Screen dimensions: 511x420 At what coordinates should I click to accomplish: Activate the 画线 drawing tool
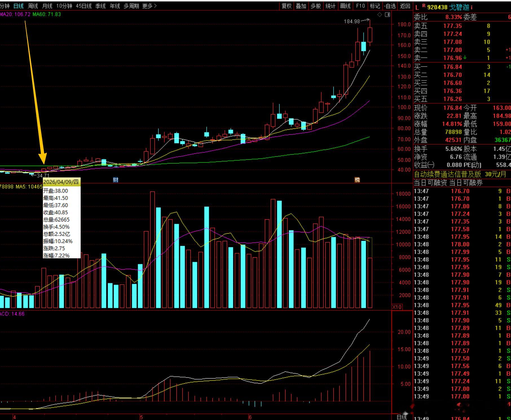coord(345,6)
